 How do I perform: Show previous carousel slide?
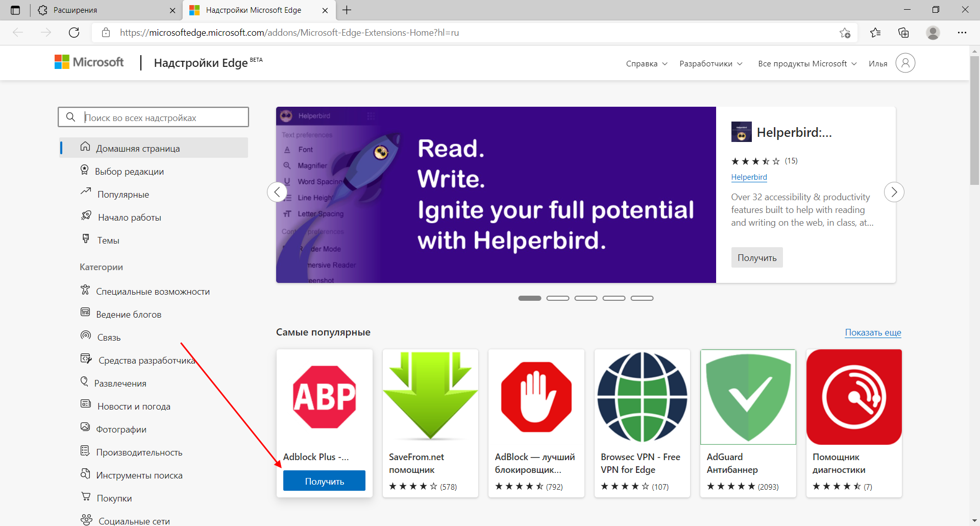(277, 192)
